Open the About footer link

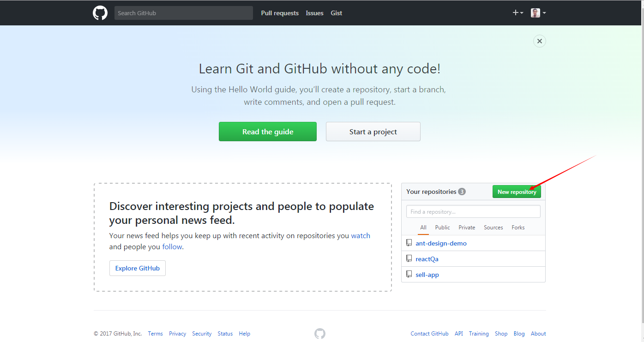point(538,334)
